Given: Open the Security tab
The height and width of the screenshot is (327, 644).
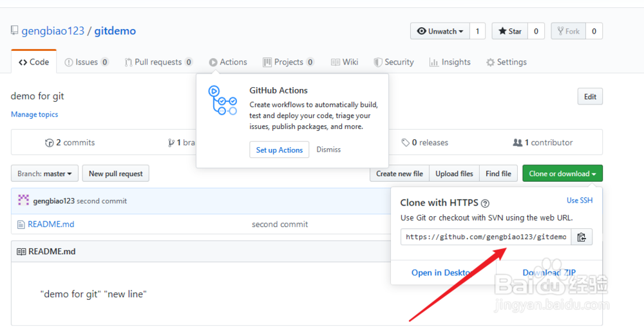Looking at the screenshot, I should [394, 62].
